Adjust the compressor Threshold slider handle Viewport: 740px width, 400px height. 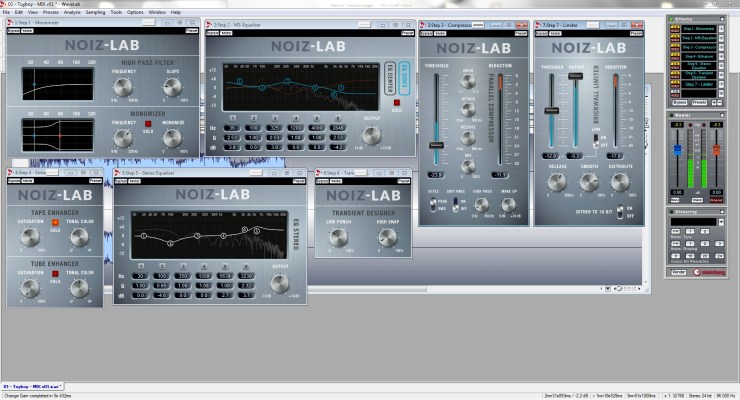(436, 145)
